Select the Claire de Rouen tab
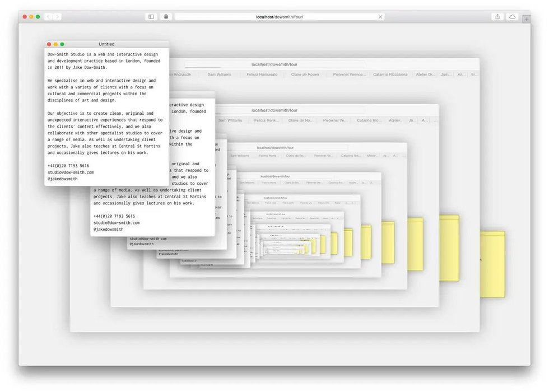 305,74
